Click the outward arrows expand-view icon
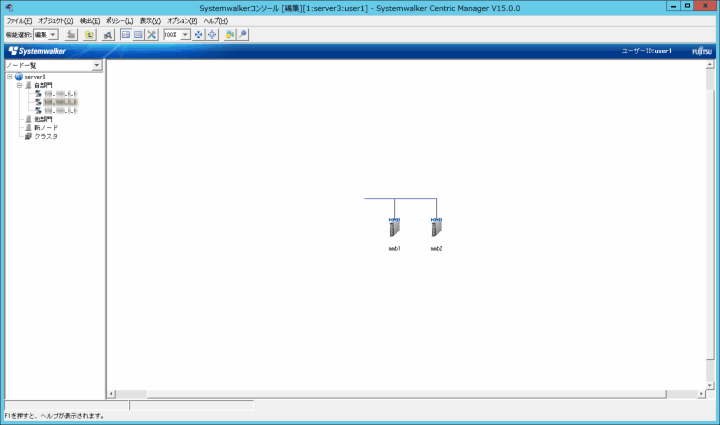Image resolution: width=720 pixels, height=425 pixels. pos(212,35)
